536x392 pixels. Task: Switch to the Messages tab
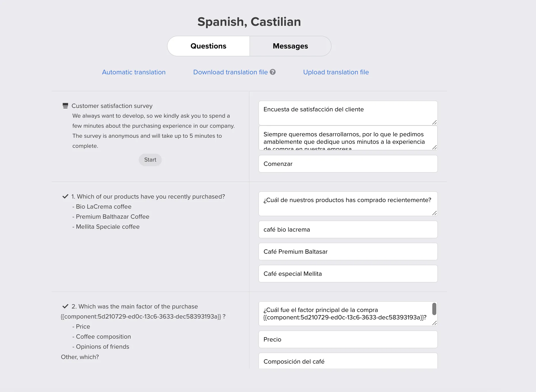(x=290, y=46)
